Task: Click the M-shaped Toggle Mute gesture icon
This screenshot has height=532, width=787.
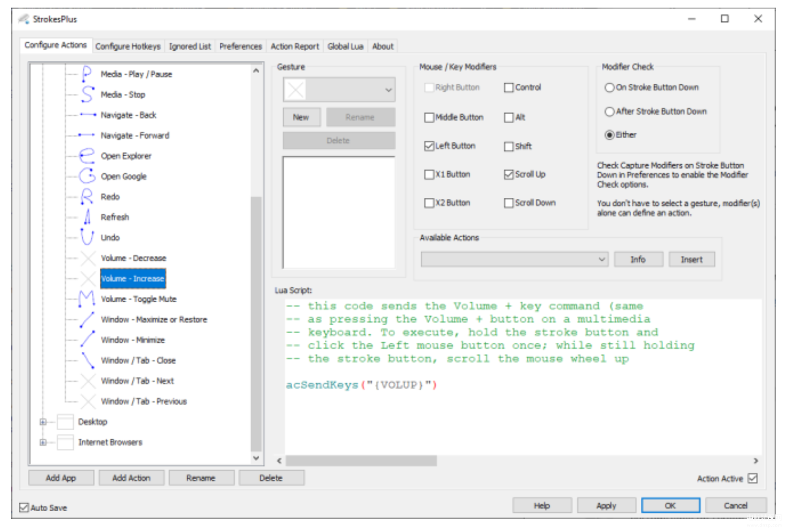Action: [x=87, y=299]
